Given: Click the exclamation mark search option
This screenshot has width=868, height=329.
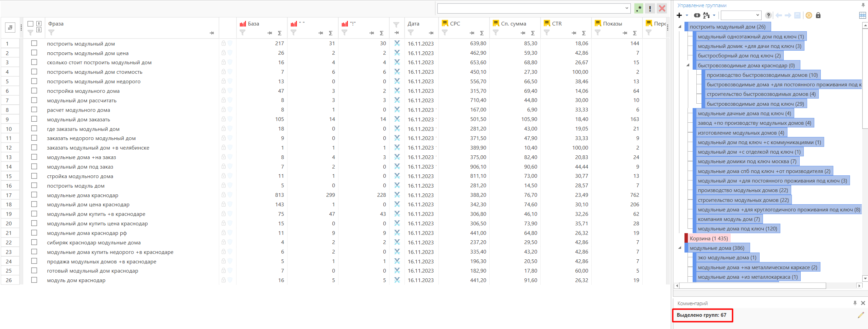Looking at the screenshot, I should (x=650, y=8).
